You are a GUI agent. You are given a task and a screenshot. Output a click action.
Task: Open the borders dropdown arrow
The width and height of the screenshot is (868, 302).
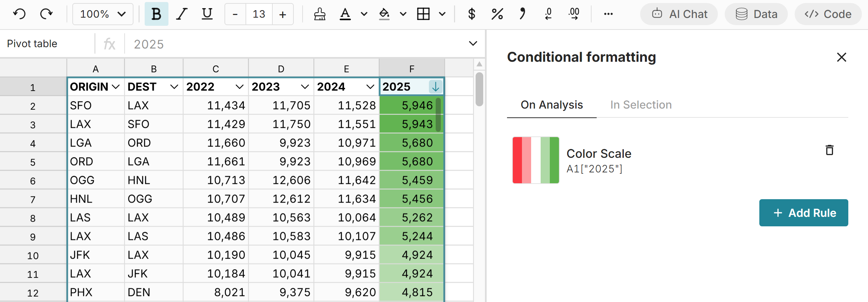pos(442,14)
